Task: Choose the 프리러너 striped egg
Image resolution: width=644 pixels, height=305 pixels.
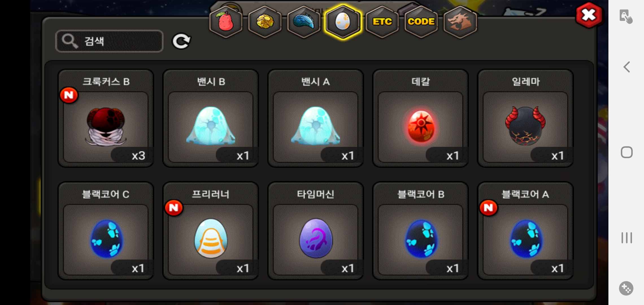Action: pos(211,231)
